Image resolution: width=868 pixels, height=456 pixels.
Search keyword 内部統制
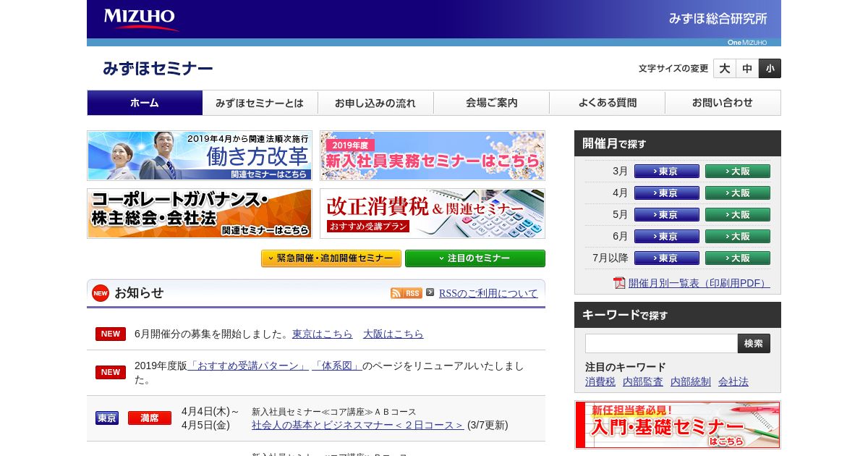691,381
